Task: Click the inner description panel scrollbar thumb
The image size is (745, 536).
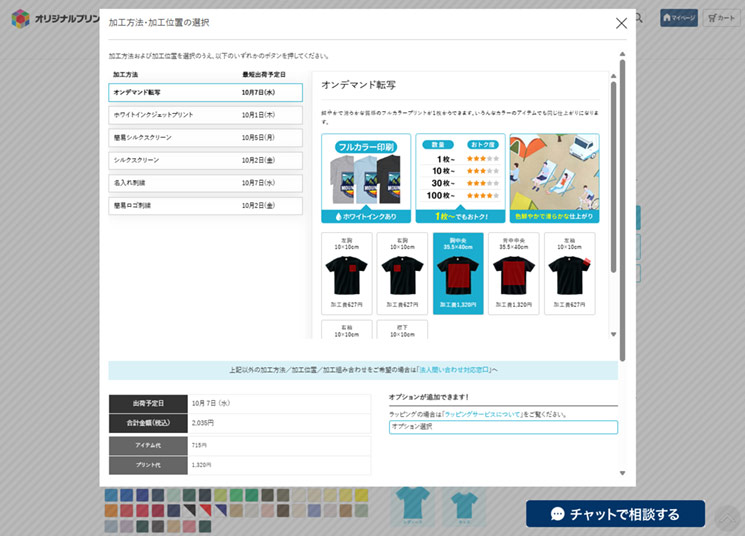Action: pyautogui.click(x=613, y=177)
